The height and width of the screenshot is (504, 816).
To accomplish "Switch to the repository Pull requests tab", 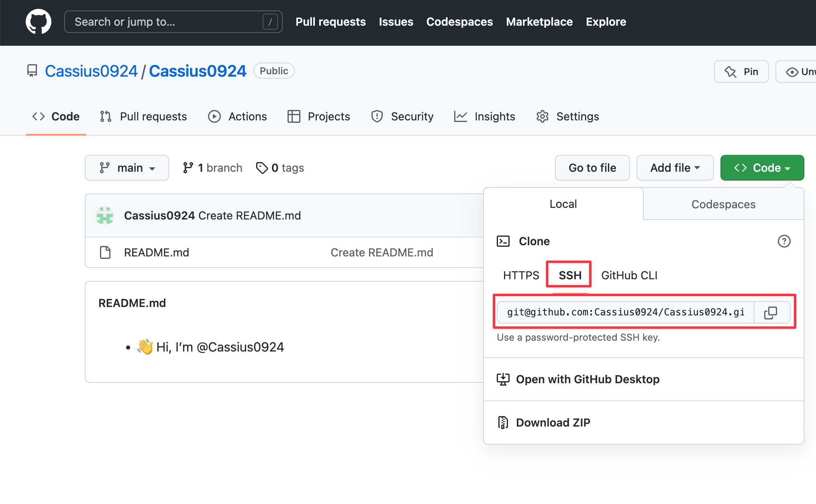I will pyautogui.click(x=143, y=116).
